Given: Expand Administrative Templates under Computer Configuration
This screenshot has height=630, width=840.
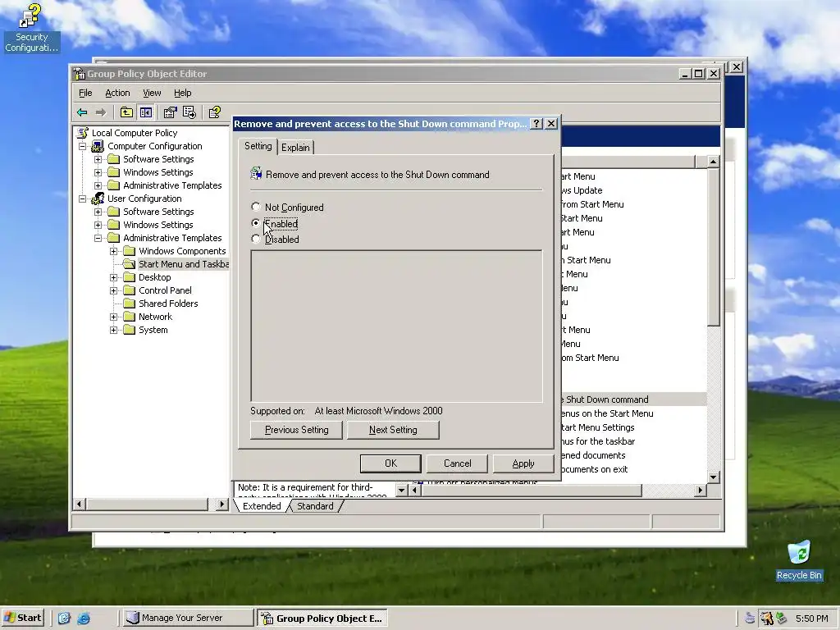Looking at the screenshot, I should (98, 185).
